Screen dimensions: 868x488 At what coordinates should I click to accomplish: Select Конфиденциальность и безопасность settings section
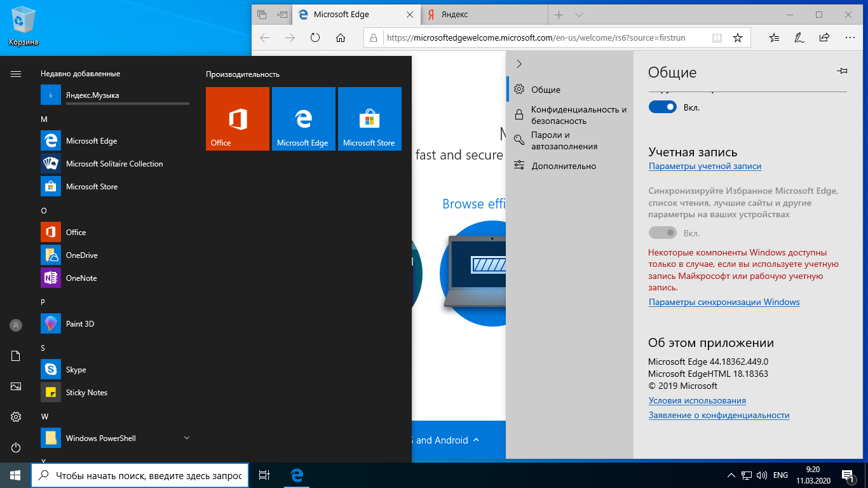click(x=578, y=115)
